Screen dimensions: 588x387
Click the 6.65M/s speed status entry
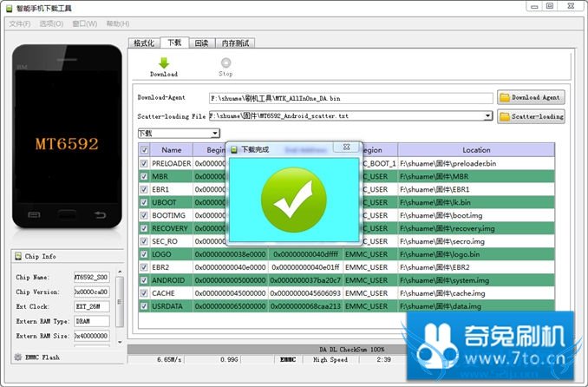(x=169, y=359)
